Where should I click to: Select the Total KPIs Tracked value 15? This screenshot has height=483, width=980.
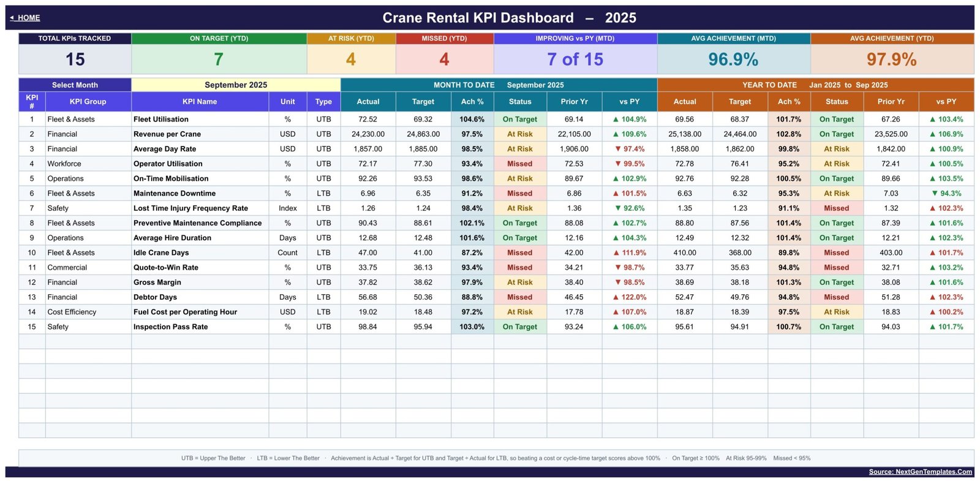point(75,59)
